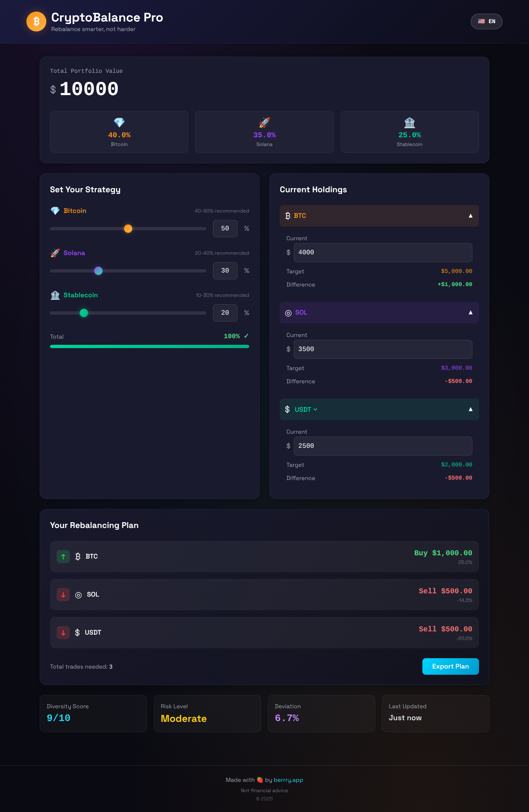
Task: Click the USDT target value '$2,000.00'
Action: click(457, 465)
